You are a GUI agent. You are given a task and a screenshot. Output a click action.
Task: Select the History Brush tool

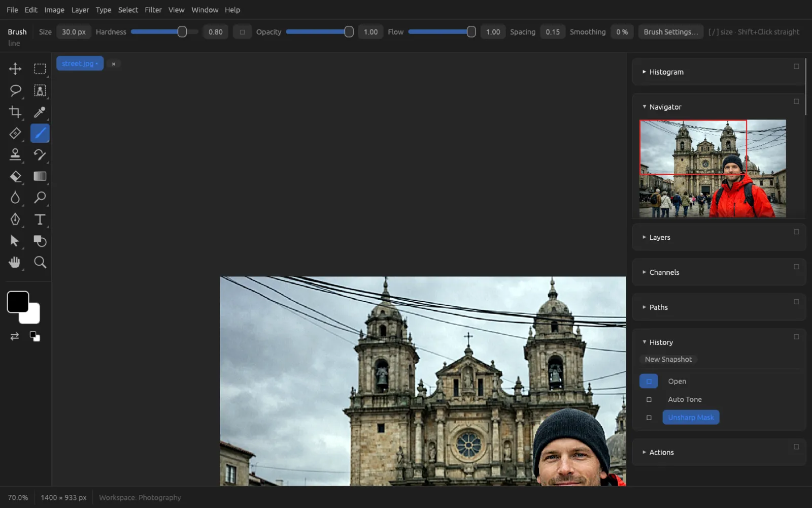point(40,154)
